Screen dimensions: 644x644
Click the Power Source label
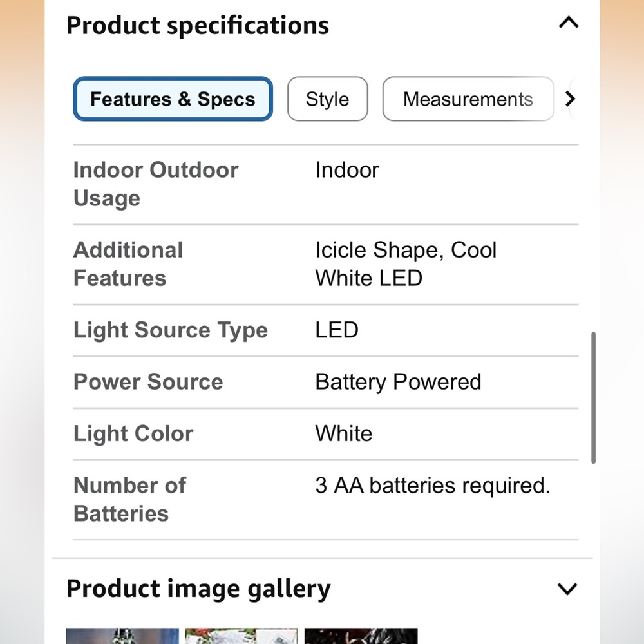(x=148, y=381)
